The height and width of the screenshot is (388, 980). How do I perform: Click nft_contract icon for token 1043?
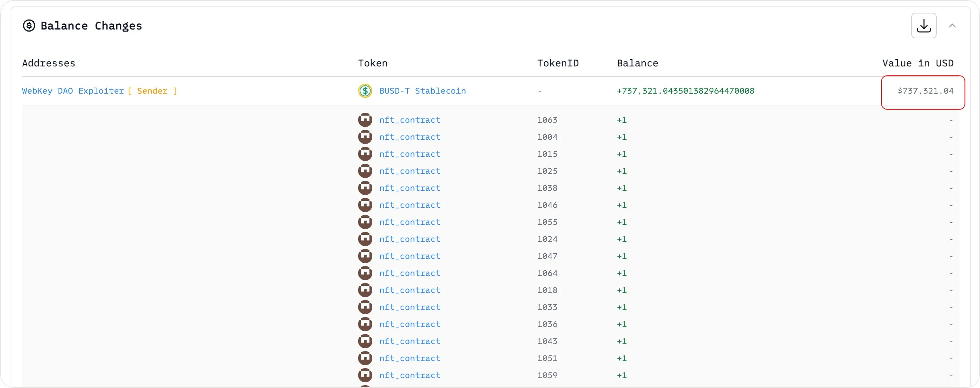[x=365, y=341]
